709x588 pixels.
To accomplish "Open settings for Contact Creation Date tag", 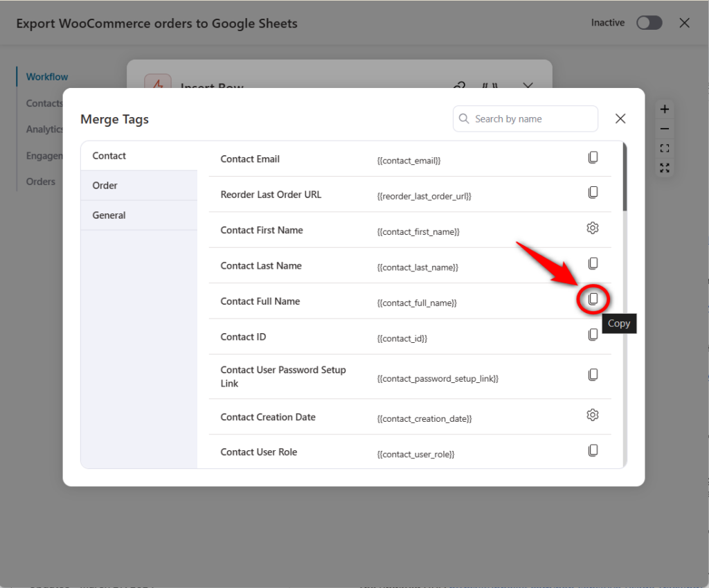I will [593, 415].
